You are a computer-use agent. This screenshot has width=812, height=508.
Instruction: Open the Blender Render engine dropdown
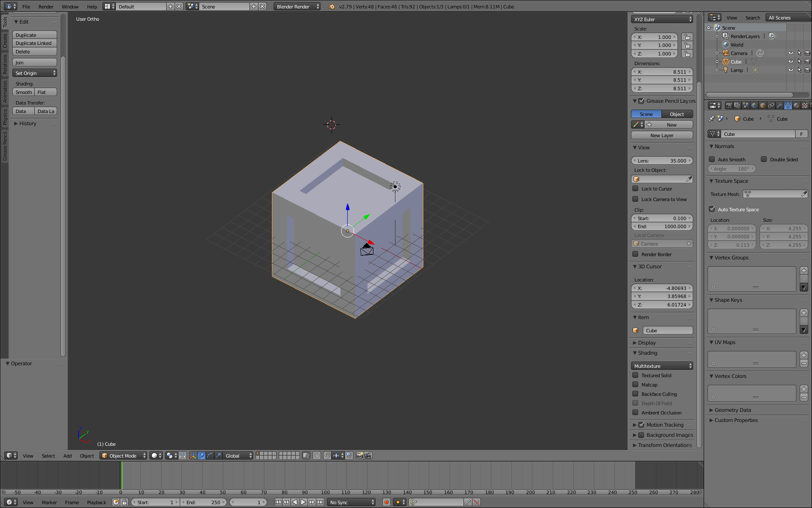click(x=297, y=6)
